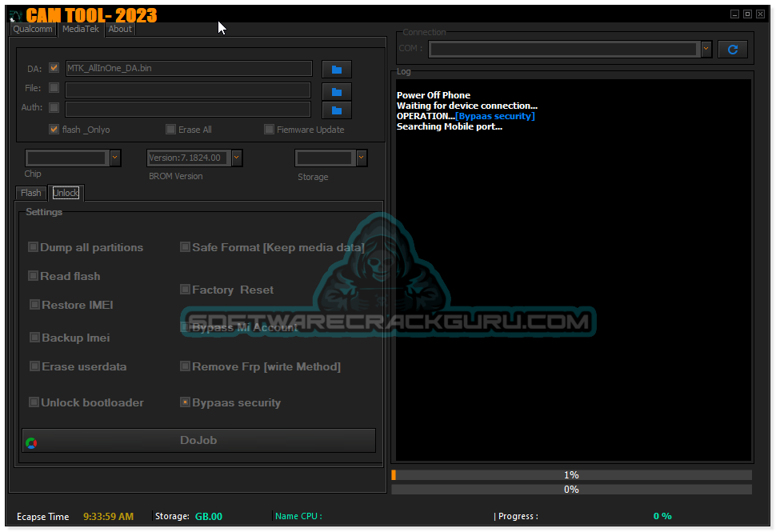Viewport: 776px width, 532px height.
Task: Enable the File checkbox
Action: click(54, 87)
